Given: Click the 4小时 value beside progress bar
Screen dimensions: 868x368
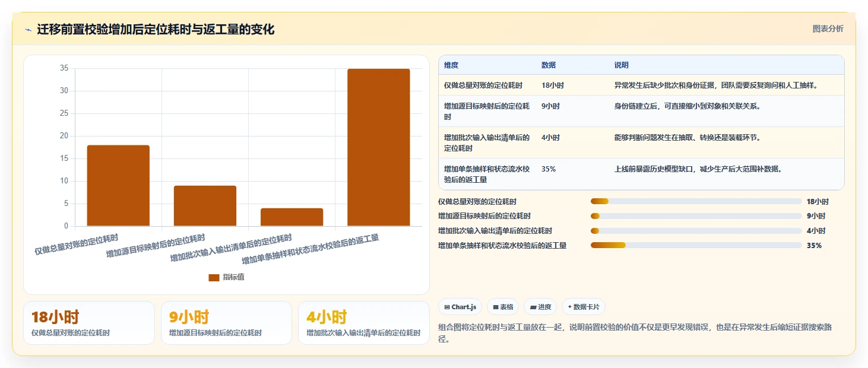Looking at the screenshot, I should 816,231.
